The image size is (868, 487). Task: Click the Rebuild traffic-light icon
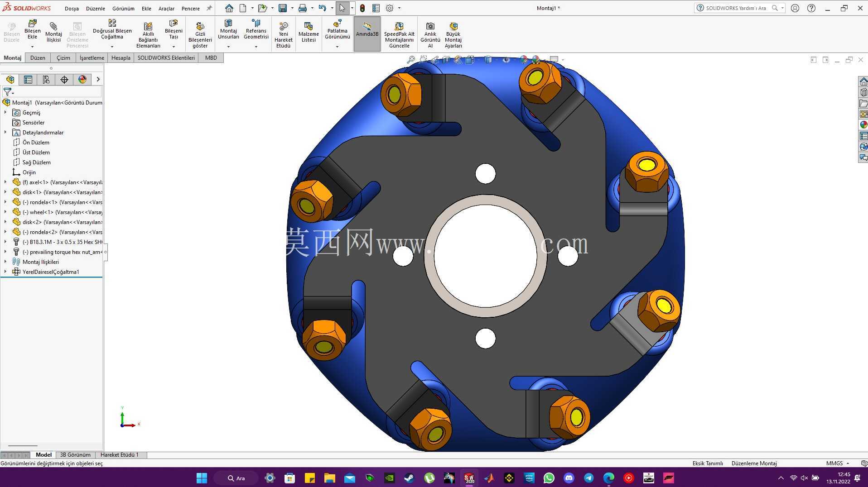point(362,8)
